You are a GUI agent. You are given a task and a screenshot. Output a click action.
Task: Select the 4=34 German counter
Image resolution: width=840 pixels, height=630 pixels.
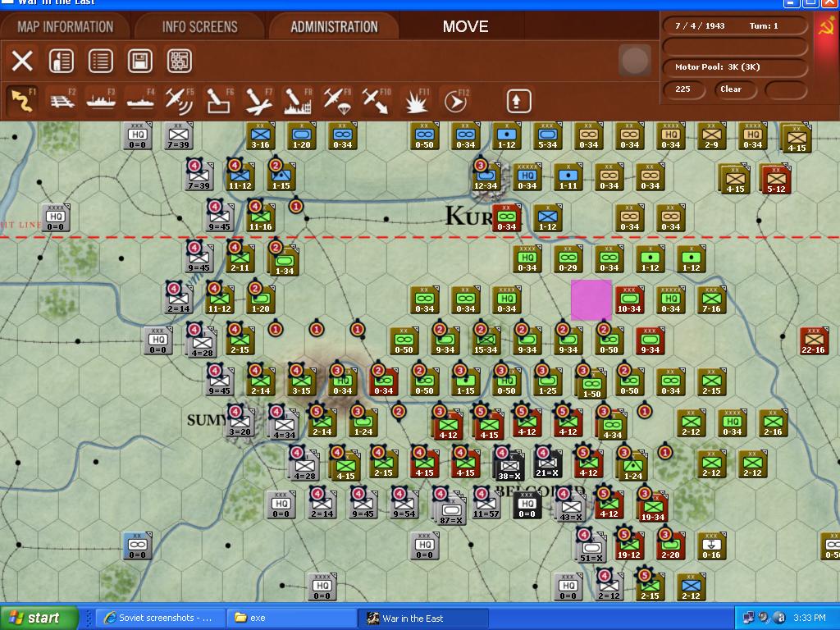284,425
